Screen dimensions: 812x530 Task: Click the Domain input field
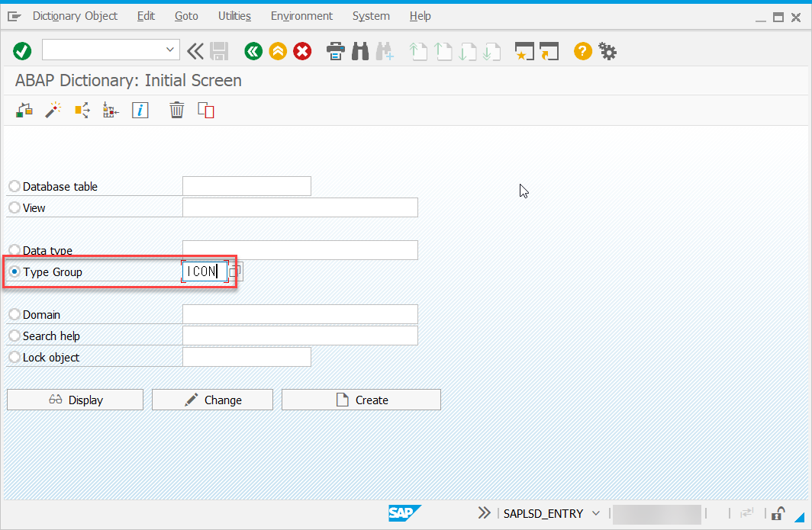[300, 314]
